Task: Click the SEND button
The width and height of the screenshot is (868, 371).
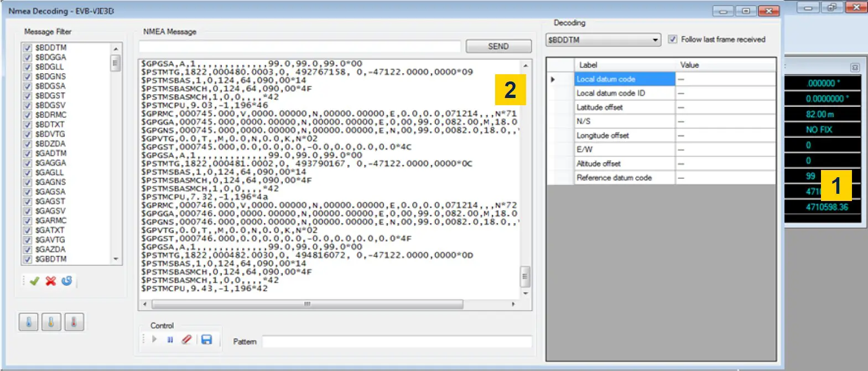Action: 498,46
